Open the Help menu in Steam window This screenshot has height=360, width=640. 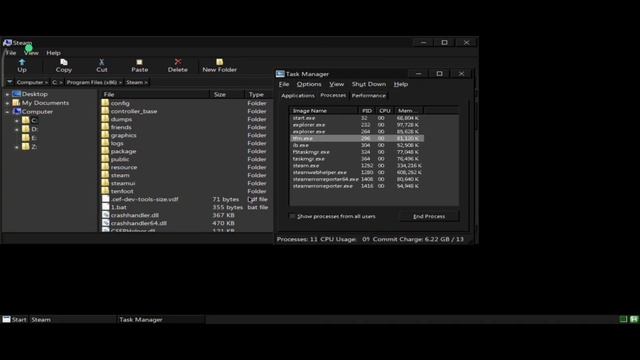53,53
